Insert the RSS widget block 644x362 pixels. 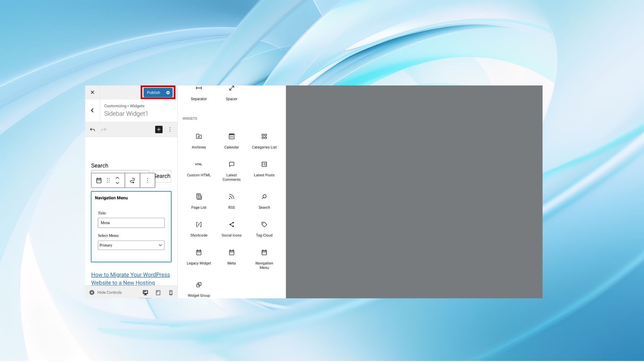tap(231, 201)
